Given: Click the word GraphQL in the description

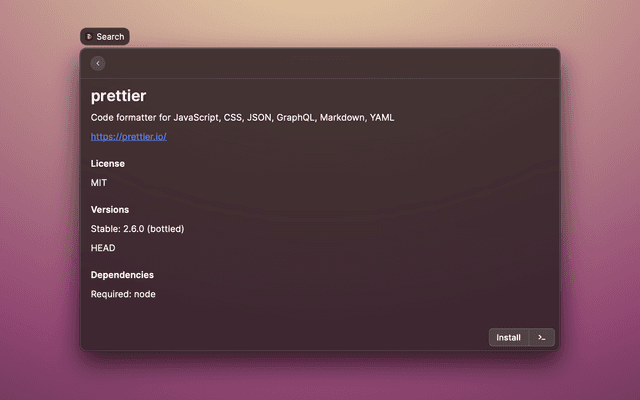Looking at the screenshot, I should point(295,117).
